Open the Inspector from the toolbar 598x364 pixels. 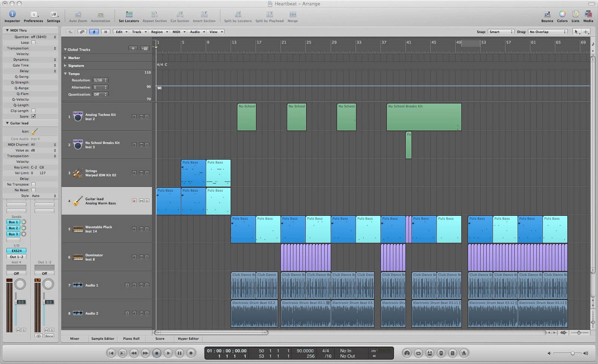coord(12,15)
